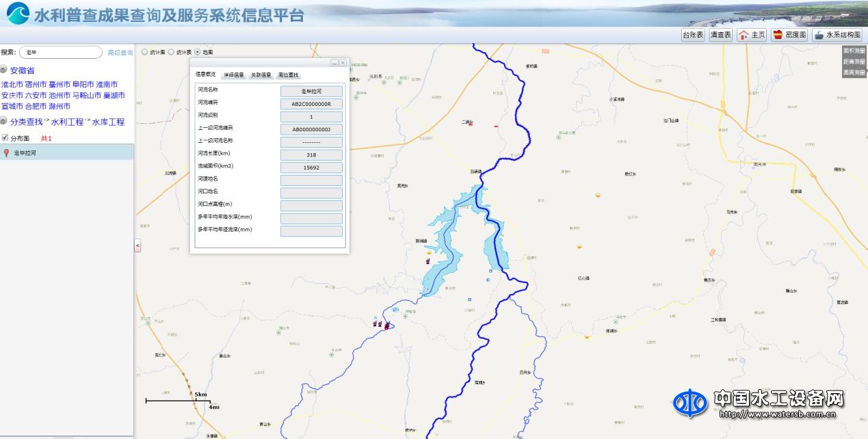Click in the 搜索 search input field
Image resolution: width=868 pixels, height=439 pixels.
pos(60,53)
